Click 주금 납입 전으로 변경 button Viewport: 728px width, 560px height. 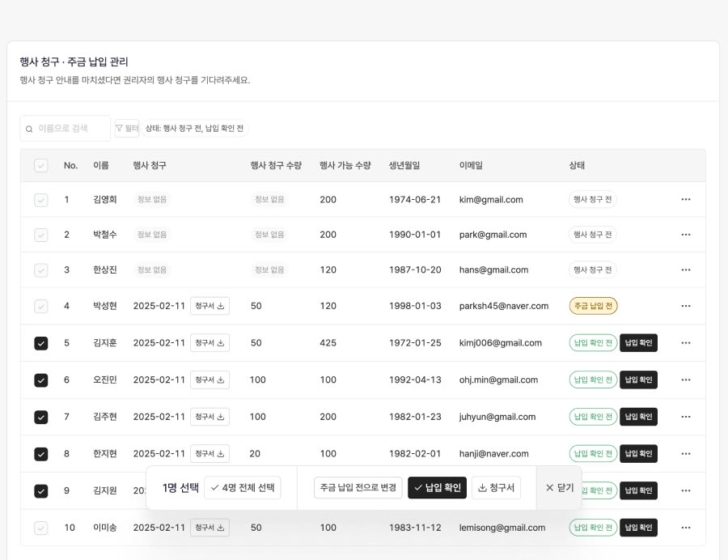358,488
